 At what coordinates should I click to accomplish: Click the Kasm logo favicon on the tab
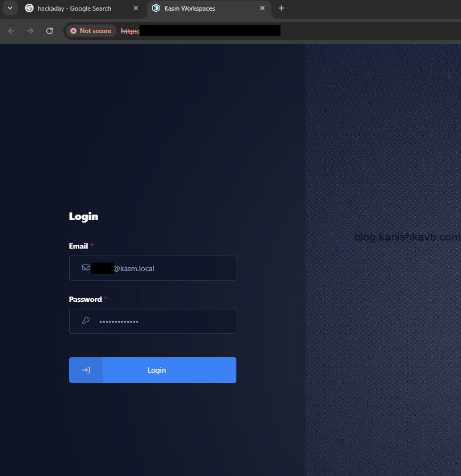pyautogui.click(x=156, y=9)
